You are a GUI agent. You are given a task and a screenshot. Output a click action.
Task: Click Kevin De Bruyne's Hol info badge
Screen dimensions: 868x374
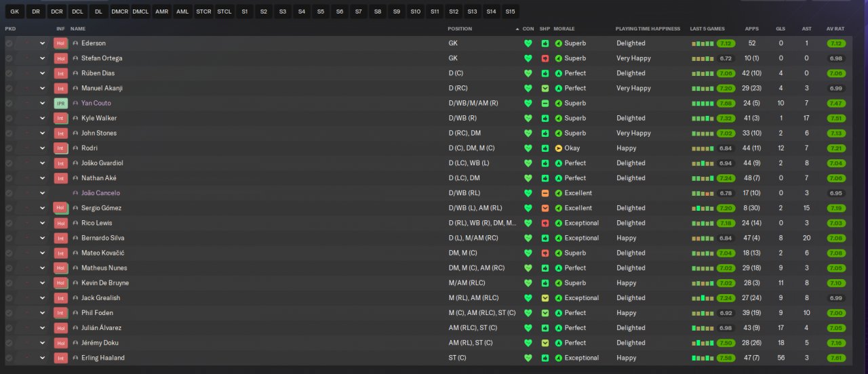pyautogui.click(x=61, y=283)
